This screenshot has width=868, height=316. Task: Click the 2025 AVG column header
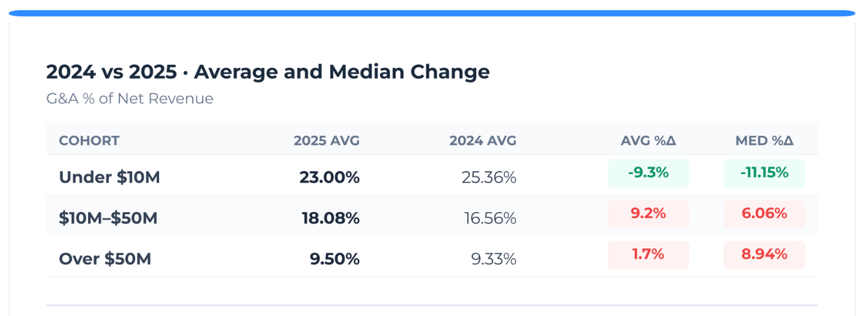(x=326, y=140)
